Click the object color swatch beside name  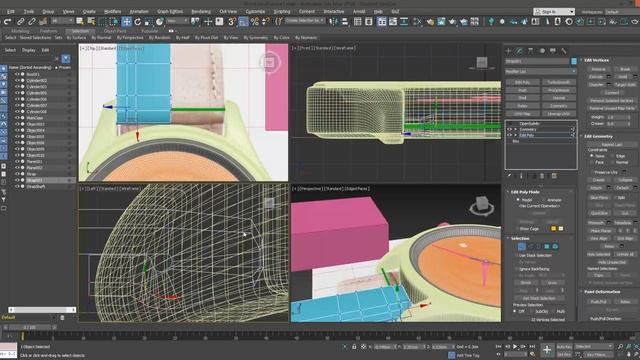coord(574,61)
